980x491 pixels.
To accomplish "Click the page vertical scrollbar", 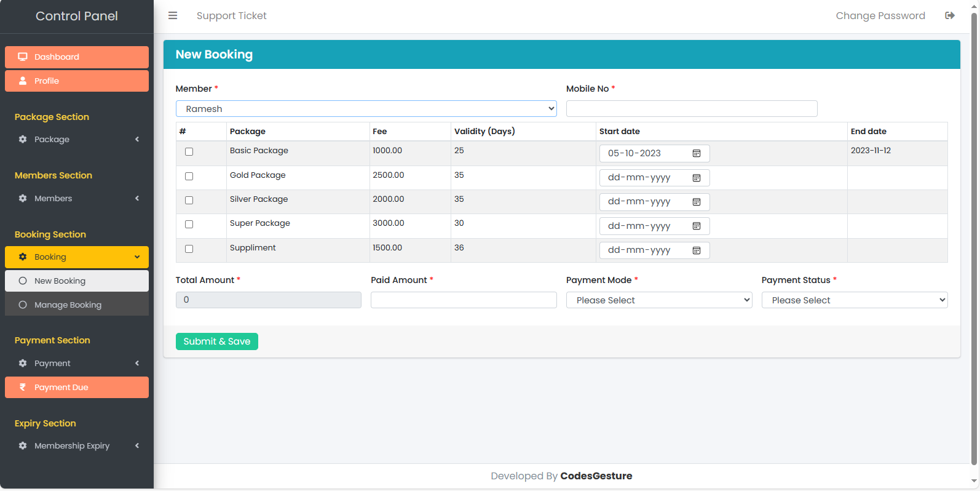I will (x=974, y=239).
